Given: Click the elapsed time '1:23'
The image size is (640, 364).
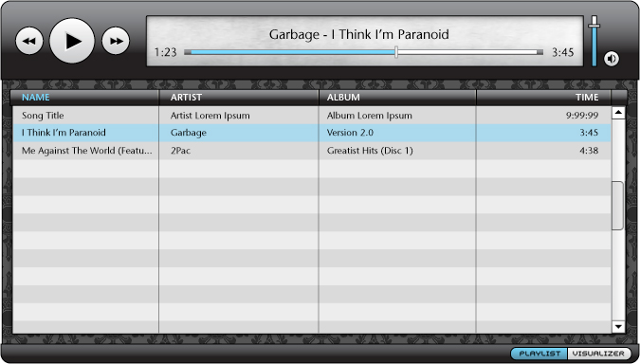Looking at the screenshot, I should pyautogui.click(x=165, y=52).
